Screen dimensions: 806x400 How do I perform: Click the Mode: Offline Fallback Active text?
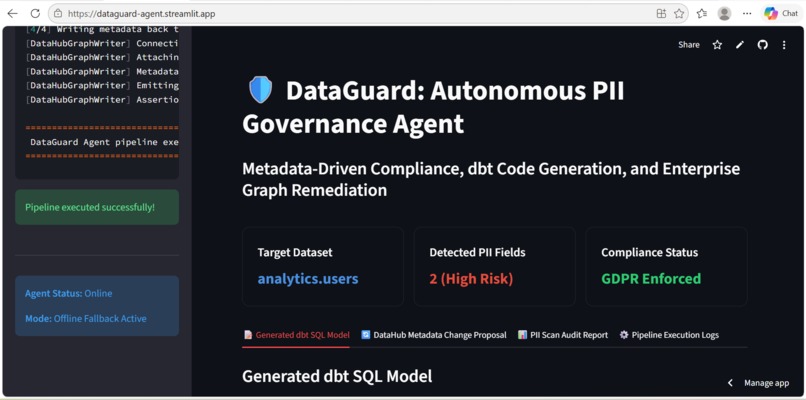click(86, 318)
